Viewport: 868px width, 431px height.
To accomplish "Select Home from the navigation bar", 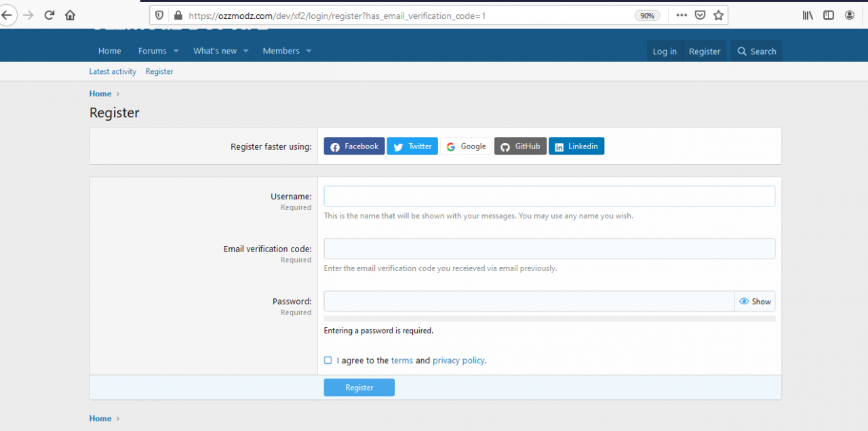I will (109, 51).
